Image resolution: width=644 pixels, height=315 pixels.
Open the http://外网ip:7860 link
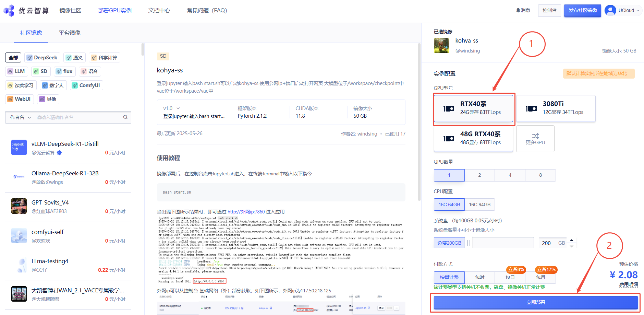tap(246, 212)
